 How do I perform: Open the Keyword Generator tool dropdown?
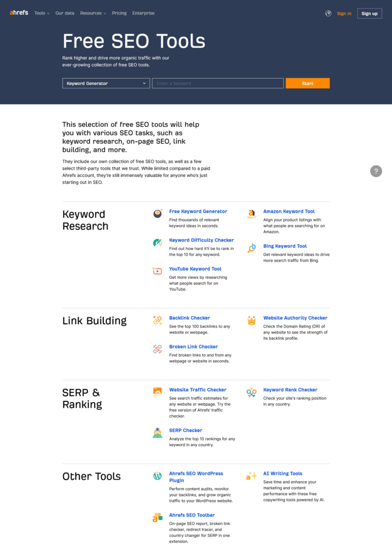point(106,83)
